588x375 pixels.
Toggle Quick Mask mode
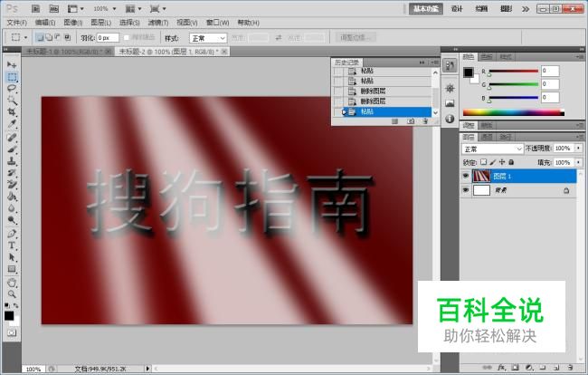pos(12,333)
